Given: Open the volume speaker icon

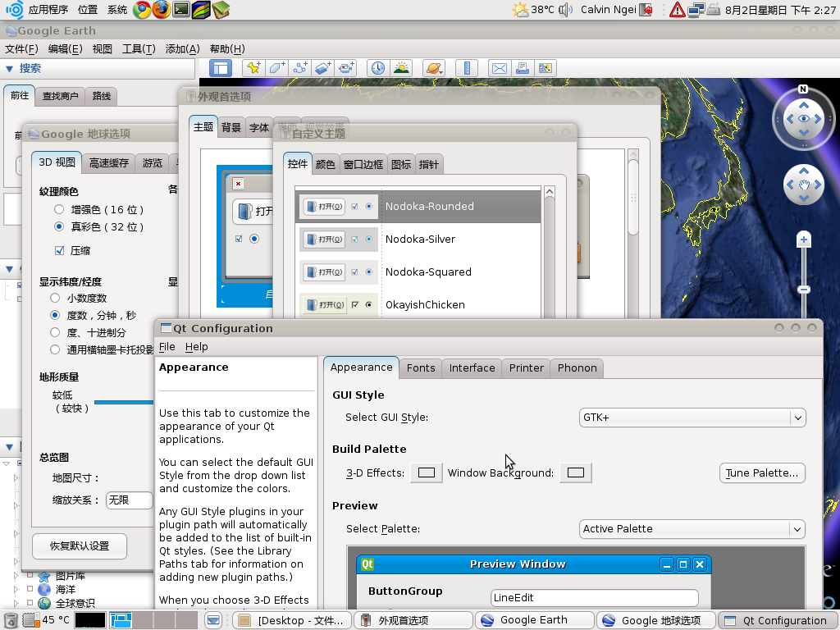Looking at the screenshot, I should tap(566, 10).
